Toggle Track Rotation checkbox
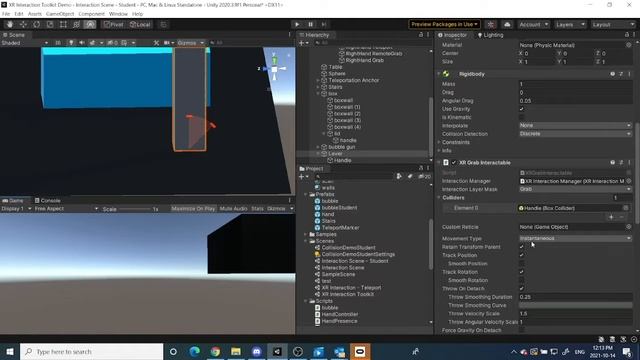The height and width of the screenshot is (360, 640). pos(521,272)
